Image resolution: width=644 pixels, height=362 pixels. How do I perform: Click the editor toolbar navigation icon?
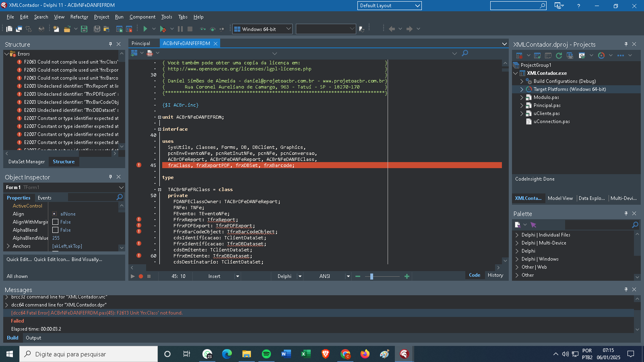click(134, 53)
